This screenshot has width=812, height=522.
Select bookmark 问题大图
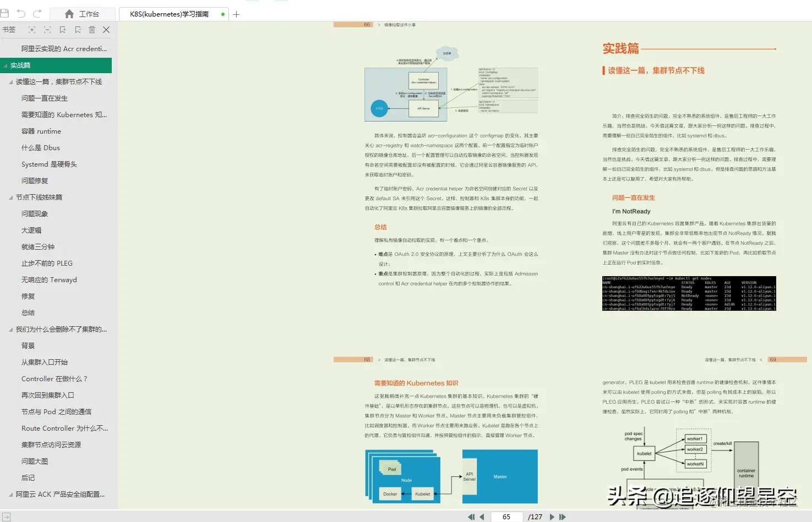coord(35,461)
